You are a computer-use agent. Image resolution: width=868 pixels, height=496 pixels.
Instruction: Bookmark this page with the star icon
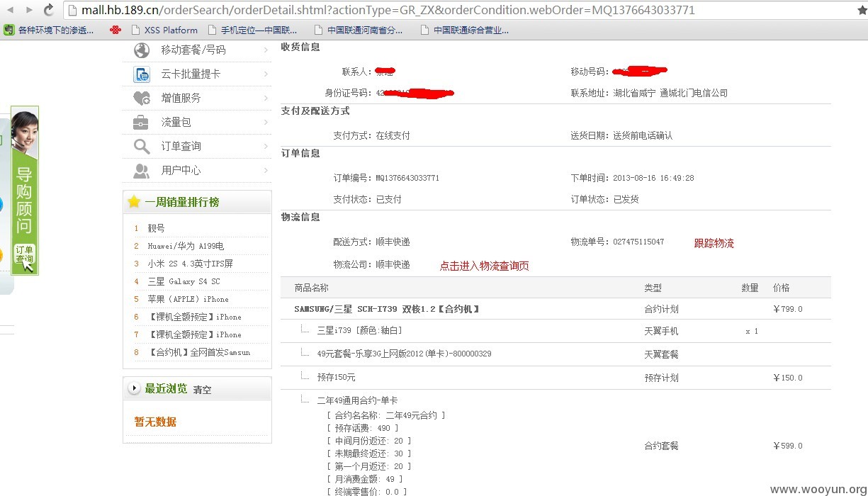862,10
